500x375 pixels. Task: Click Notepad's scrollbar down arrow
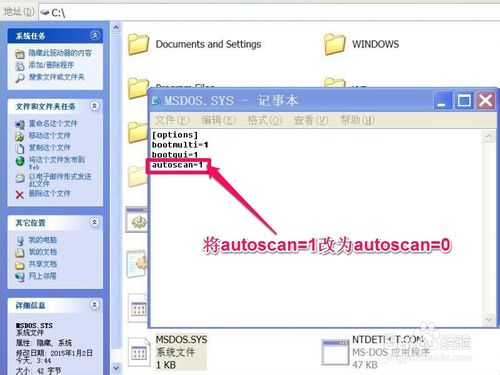click(x=489, y=319)
